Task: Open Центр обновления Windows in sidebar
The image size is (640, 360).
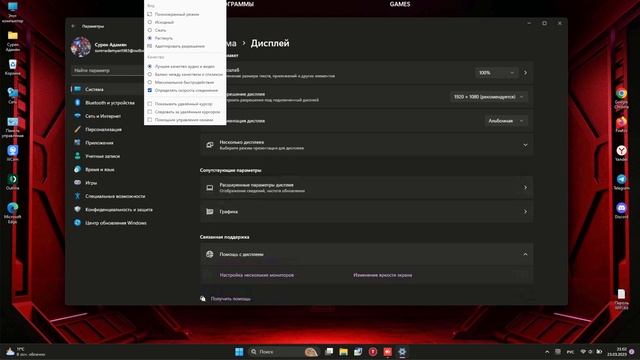Action: pos(110,223)
